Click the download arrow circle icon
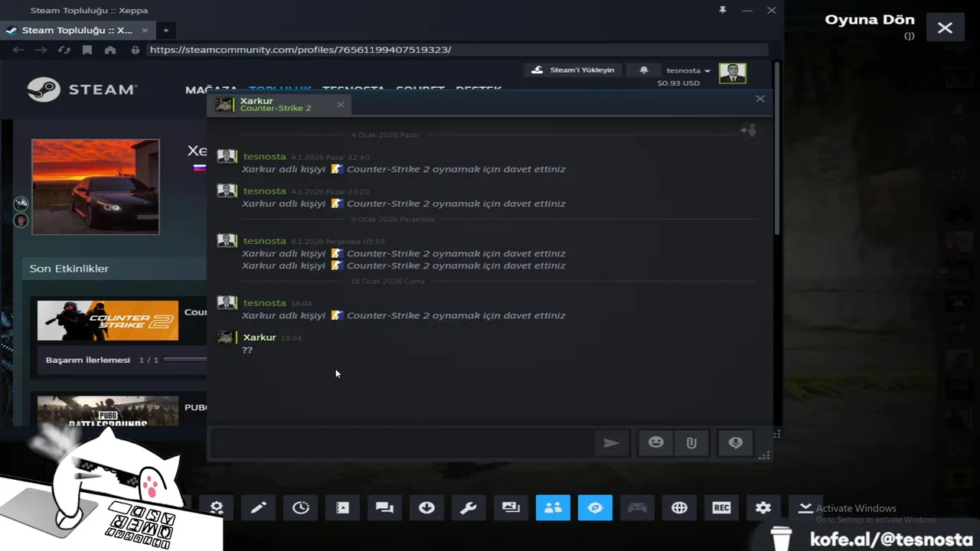 (426, 507)
